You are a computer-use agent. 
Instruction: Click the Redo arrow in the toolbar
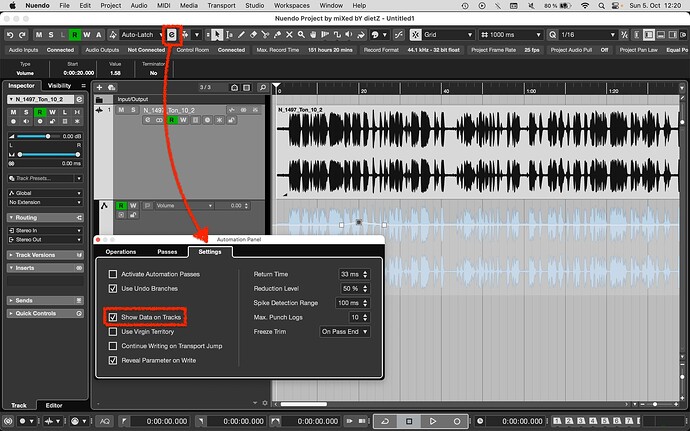coord(22,35)
